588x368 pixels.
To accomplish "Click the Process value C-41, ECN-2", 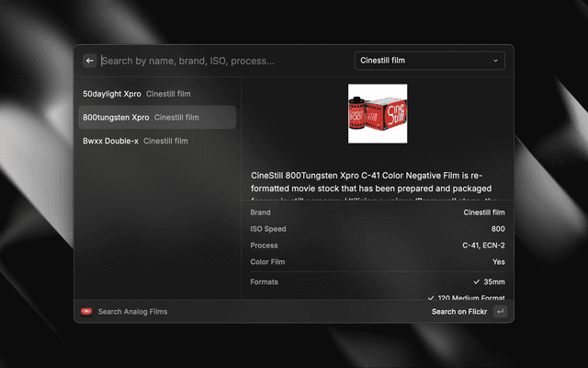I will tap(483, 246).
